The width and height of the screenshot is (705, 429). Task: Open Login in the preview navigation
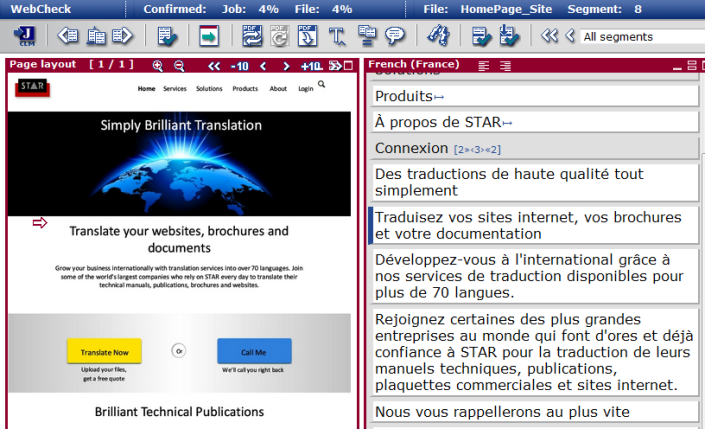[x=306, y=89]
